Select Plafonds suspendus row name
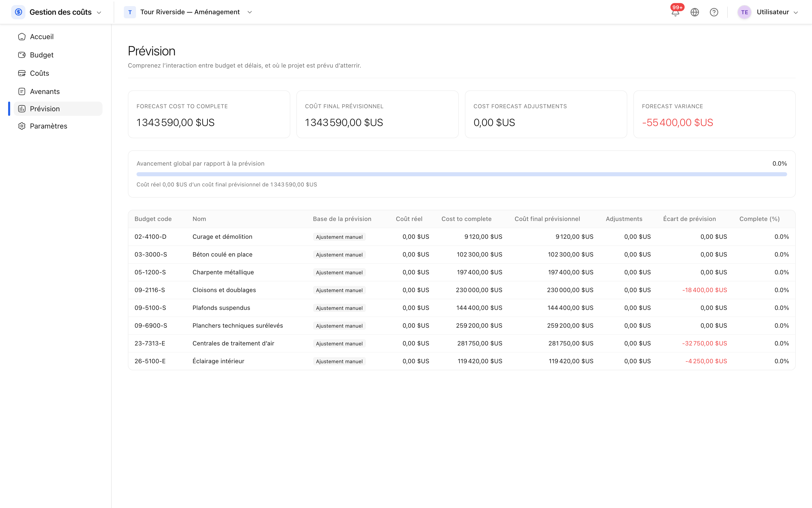The image size is (812, 508). (x=222, y=308)
